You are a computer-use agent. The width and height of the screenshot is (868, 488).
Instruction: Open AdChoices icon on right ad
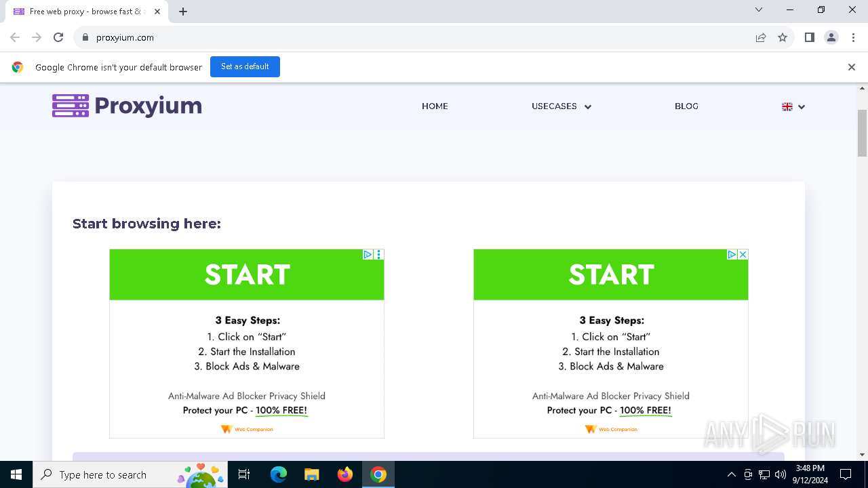(732, 254)
